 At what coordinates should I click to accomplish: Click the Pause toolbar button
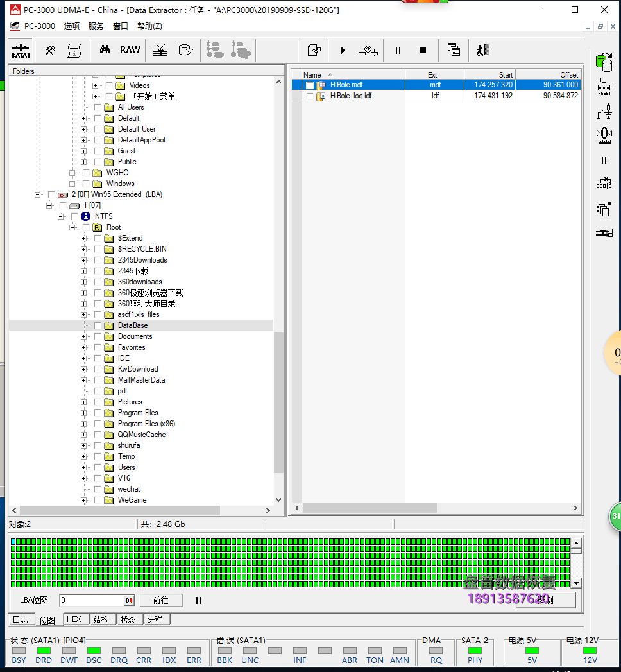(398, 51)
